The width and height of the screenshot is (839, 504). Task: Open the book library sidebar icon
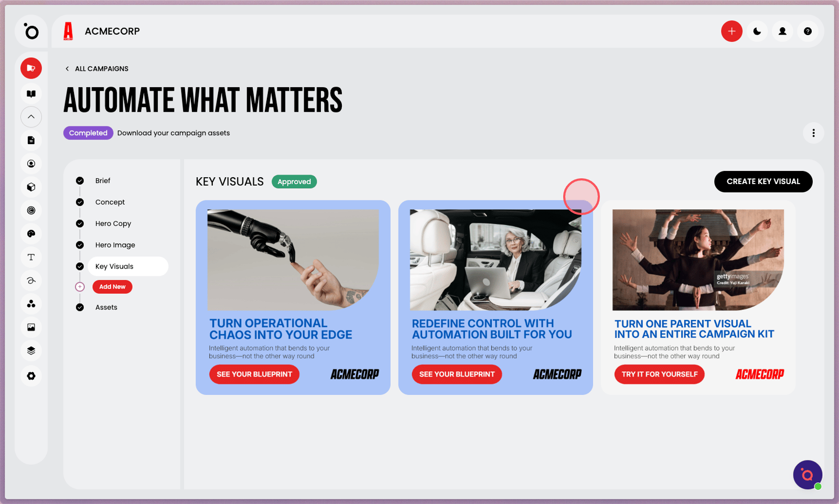coord(31,94)
